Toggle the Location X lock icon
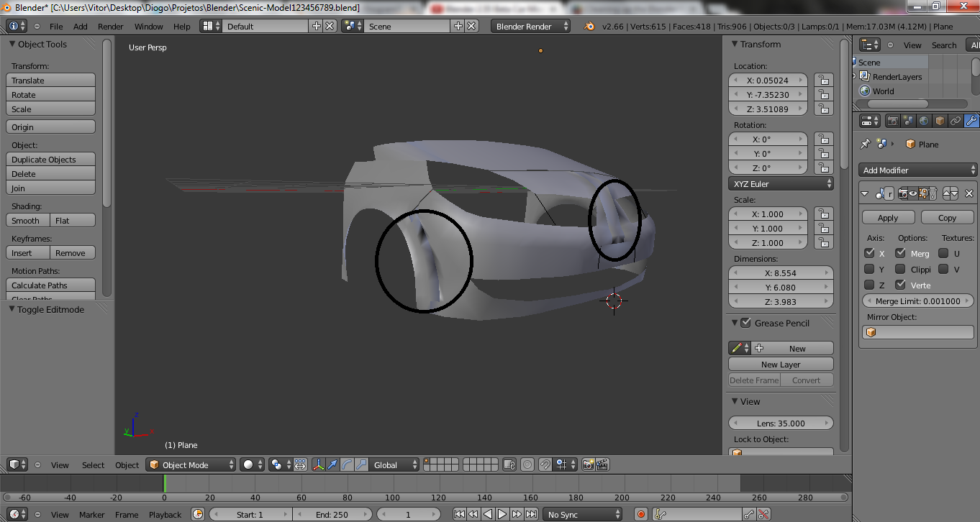This screenshot has width=980, height=522. [x=823, y=81]
